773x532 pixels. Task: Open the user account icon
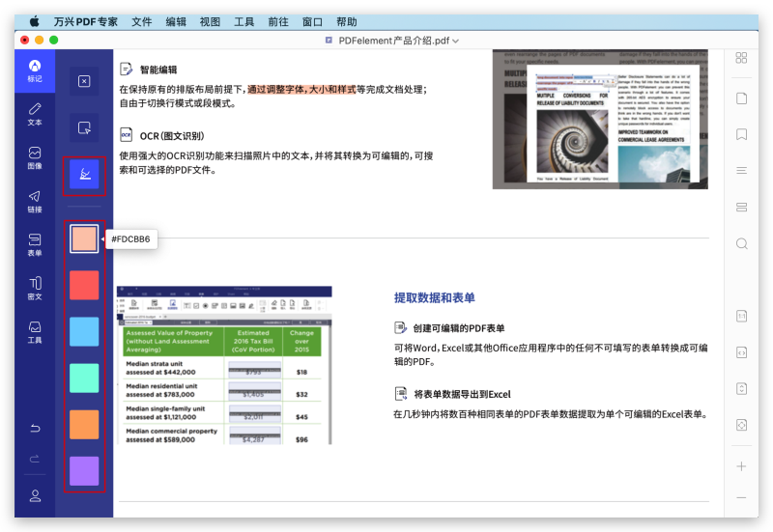(35, 495)
